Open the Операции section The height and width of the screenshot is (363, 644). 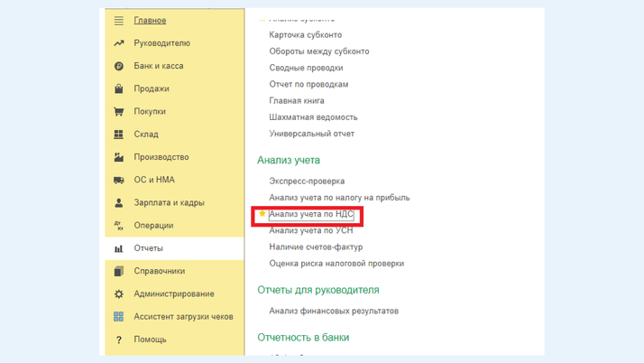(x=153, y=226)
